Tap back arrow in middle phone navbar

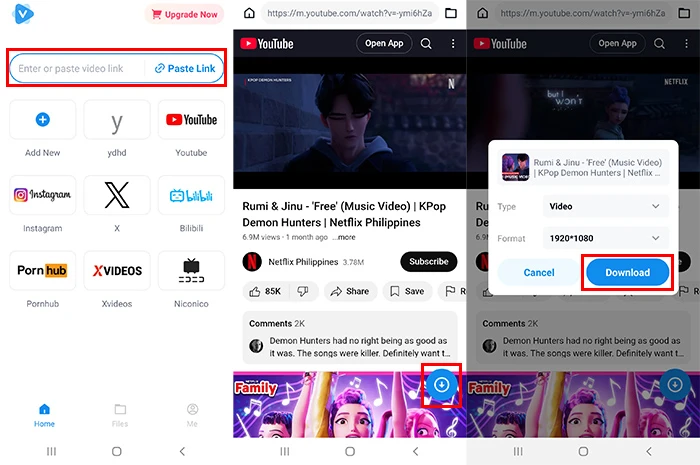(416, 451)
